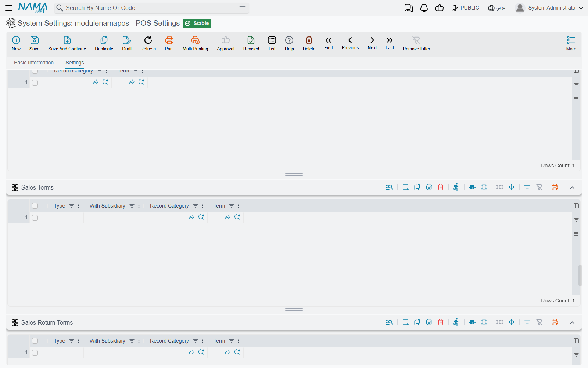Click the page vertical scrollbar thumb
This screenshot has height=368, width=588.
[580, 275]
